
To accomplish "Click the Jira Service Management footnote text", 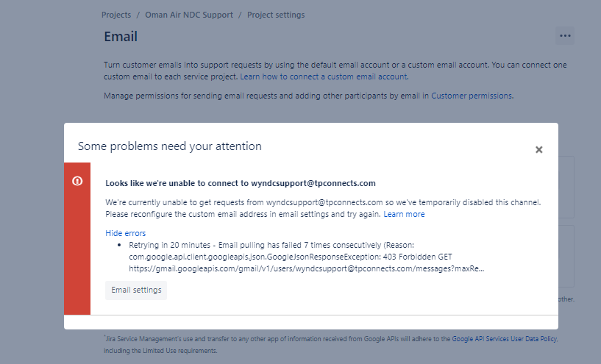I will [330, 344].
